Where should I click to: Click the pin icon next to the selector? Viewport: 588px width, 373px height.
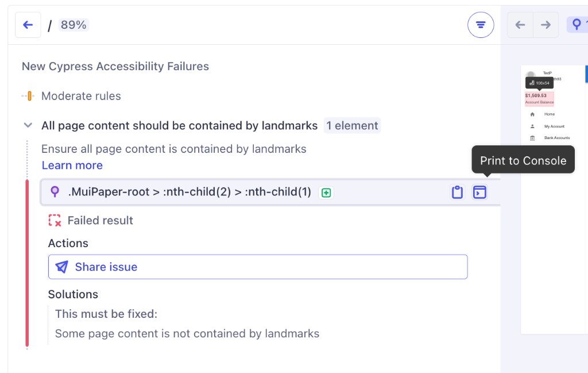tap(55, 192)
